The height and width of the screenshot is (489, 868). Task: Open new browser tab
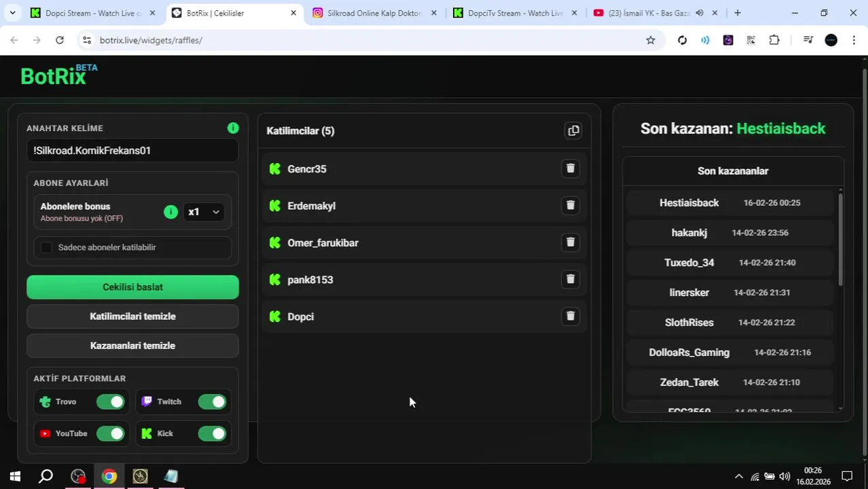click(x=738, y=13)
